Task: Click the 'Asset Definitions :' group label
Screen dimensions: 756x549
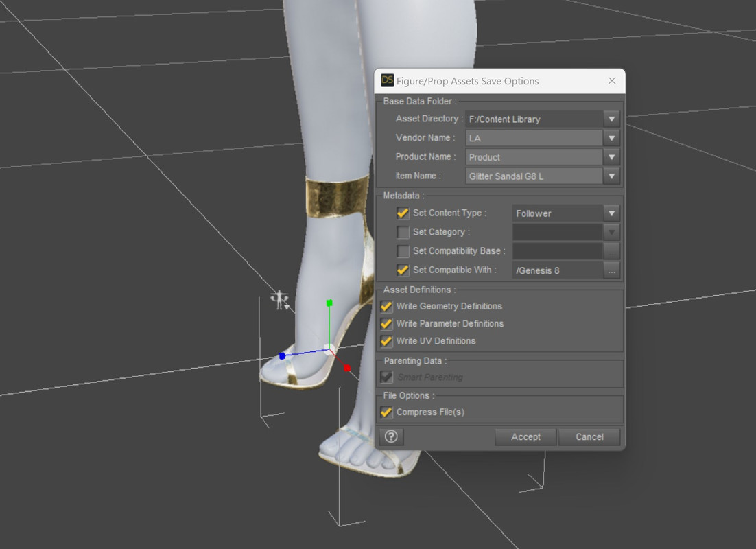Action: pyautogui.click(x=419, y=290)
